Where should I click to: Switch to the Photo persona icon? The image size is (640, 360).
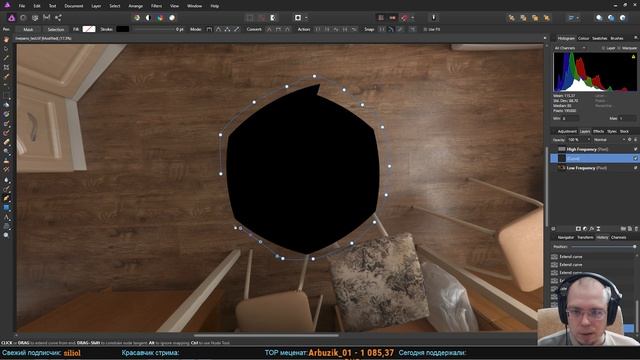pos(11,18)
